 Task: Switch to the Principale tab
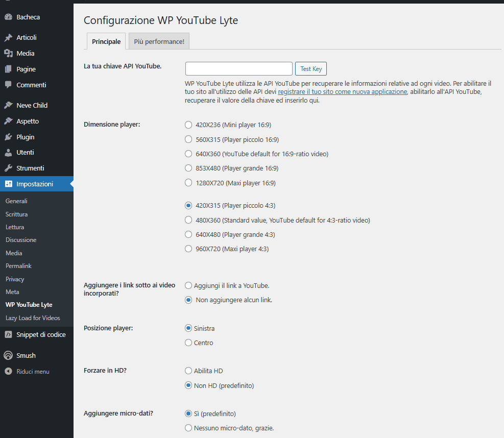[x=106, y=41]
